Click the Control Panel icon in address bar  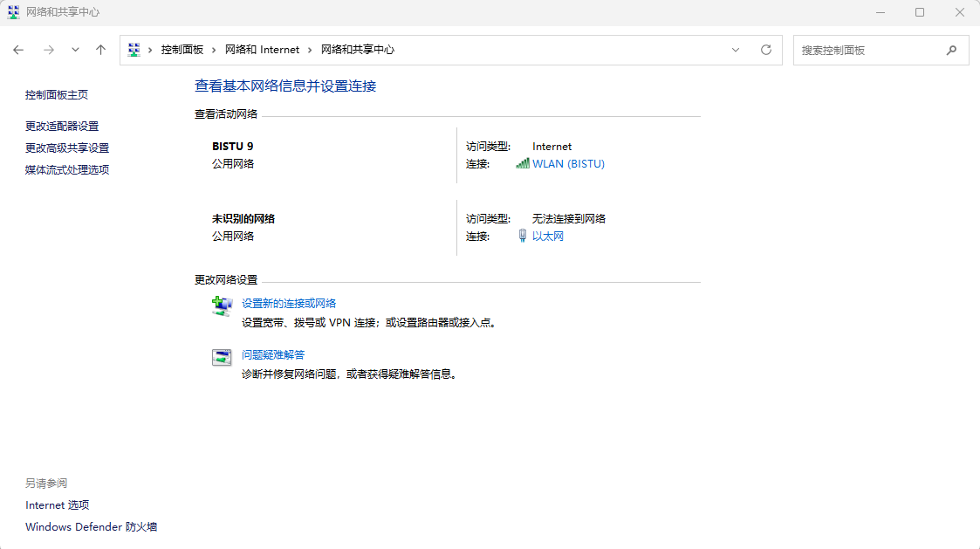134,50
